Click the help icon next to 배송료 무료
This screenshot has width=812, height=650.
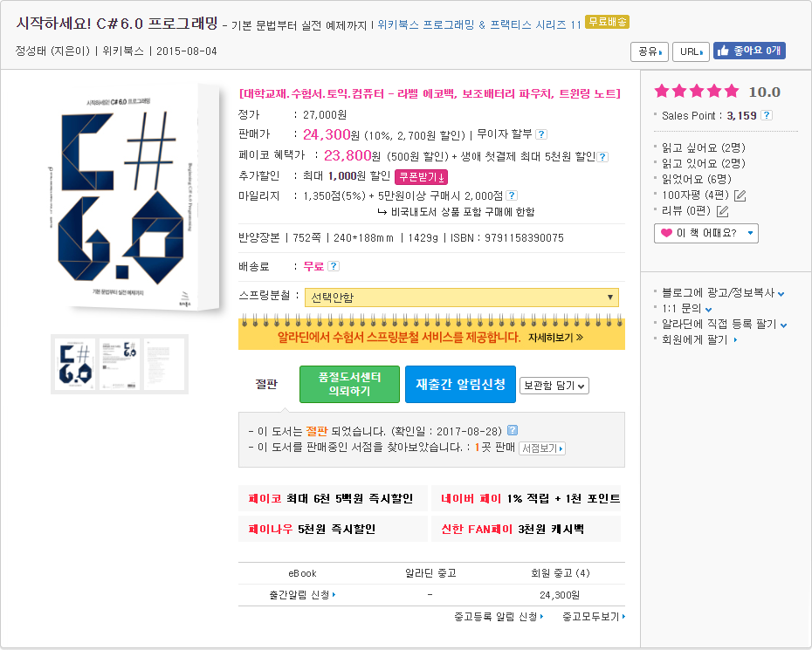click(x=334, y=266)
